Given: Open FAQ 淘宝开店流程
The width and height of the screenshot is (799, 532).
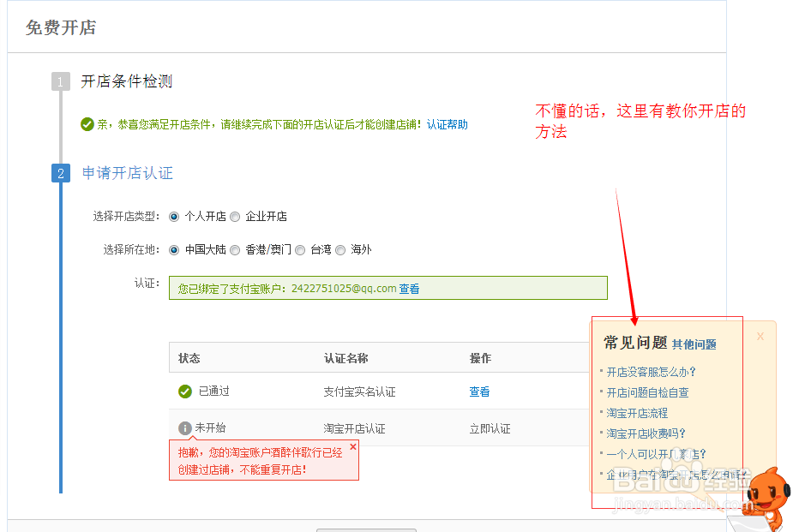Looking at the screenshot, I should point(637,413).
